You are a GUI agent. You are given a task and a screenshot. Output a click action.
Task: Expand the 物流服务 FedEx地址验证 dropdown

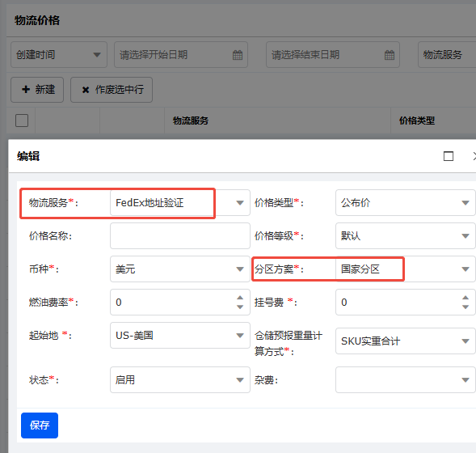tap(240, 203)
